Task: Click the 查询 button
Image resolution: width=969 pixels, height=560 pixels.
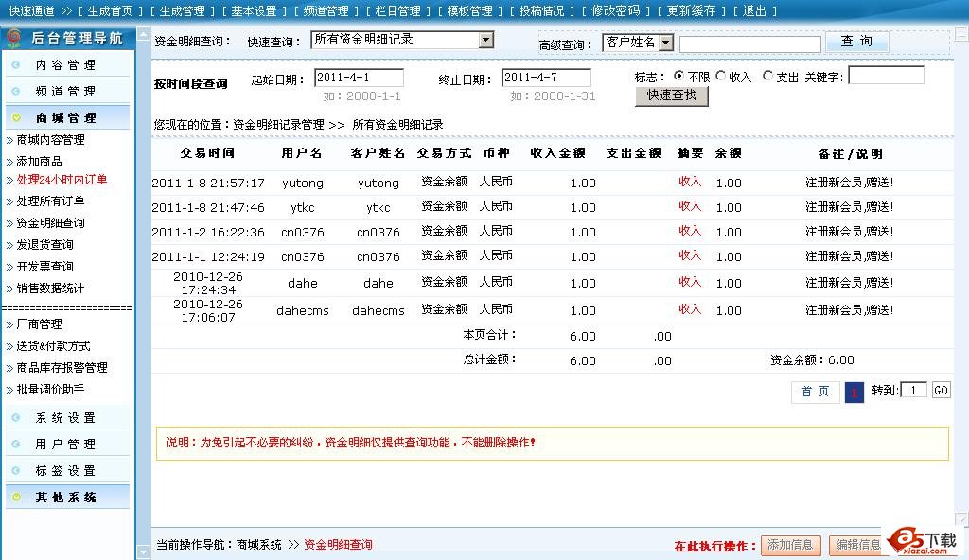Action: [856, 42]
